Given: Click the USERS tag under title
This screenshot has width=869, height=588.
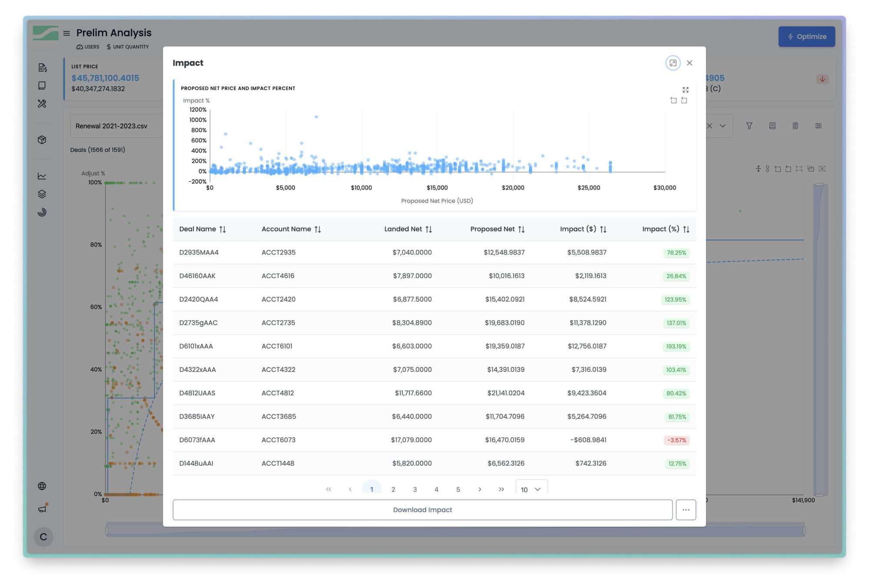Looking at the screenshot, I should coord(88,47).
